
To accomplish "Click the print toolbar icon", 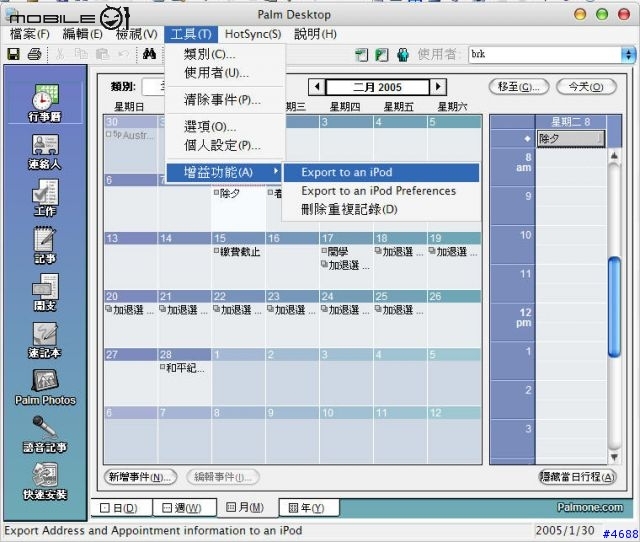I will pos(34,54).
